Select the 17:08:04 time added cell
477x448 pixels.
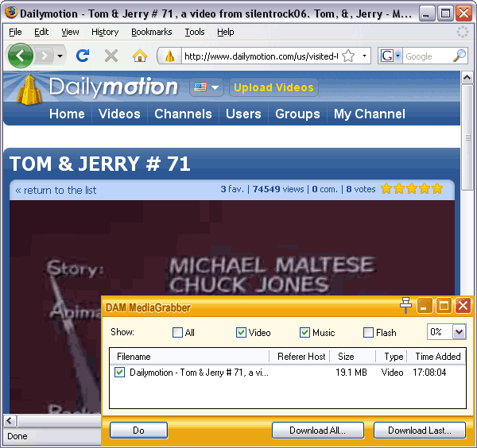click(x=429, y=373)
